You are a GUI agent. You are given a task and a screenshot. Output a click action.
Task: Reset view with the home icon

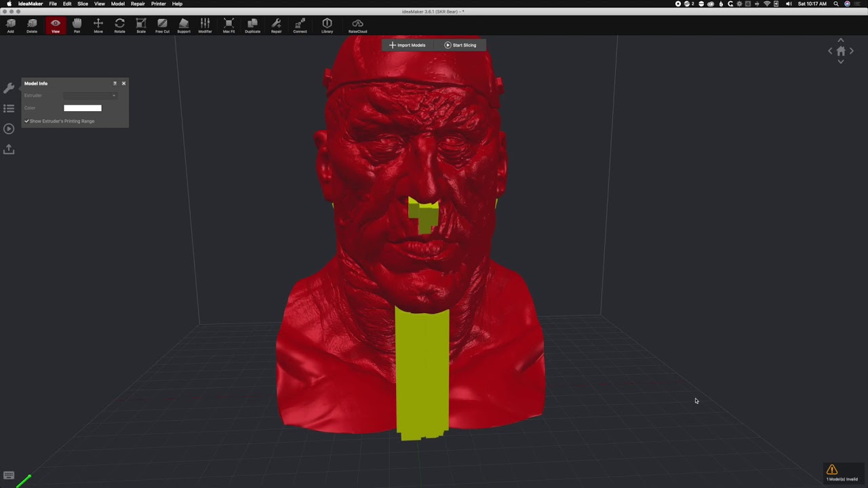[x=841, y=51]
